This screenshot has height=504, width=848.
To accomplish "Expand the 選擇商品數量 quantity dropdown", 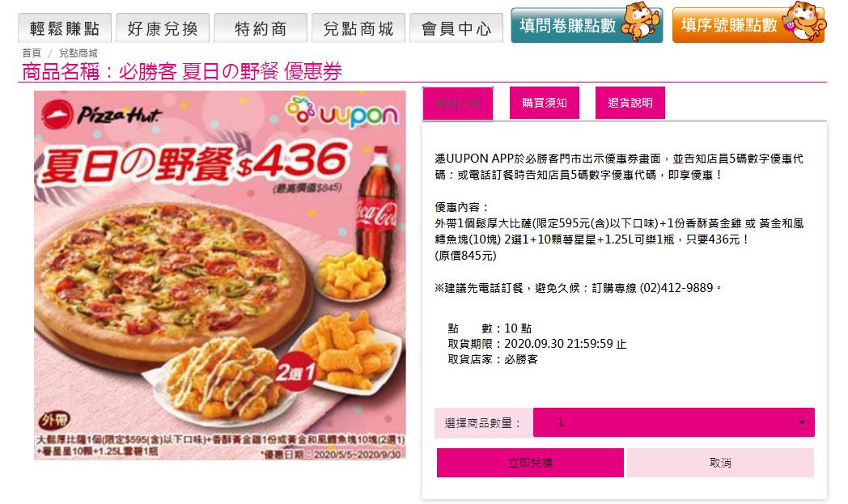I will coord(674,422).
